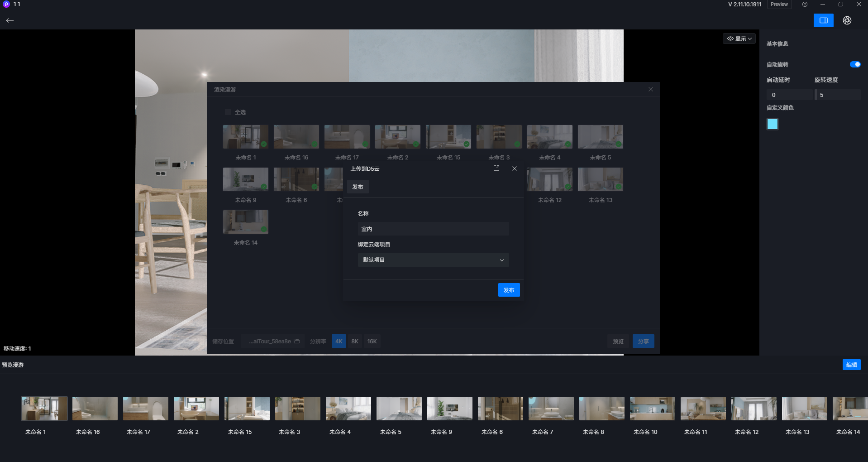Open the render aperture icon
Image resolution: width=868 pixels, height=462 pixels.
coord(847,20)
